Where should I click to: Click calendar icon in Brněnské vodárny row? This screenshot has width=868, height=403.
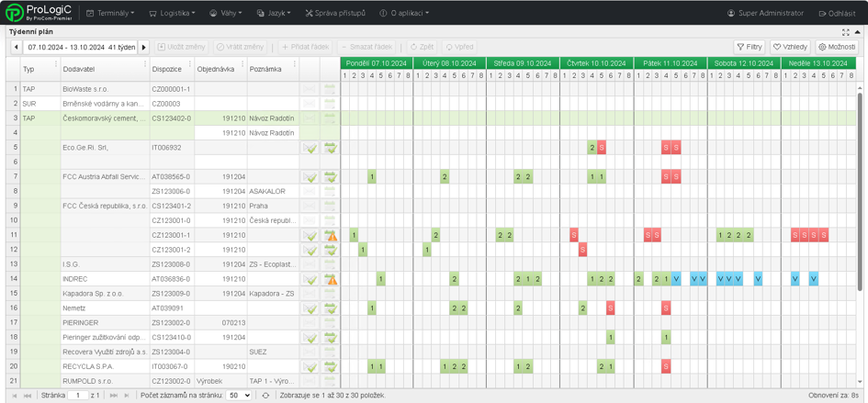331,104
